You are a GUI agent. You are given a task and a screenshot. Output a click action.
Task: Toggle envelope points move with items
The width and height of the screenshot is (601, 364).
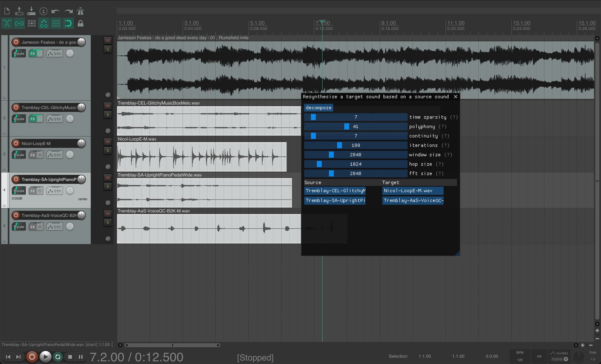[x=44, y=23]
